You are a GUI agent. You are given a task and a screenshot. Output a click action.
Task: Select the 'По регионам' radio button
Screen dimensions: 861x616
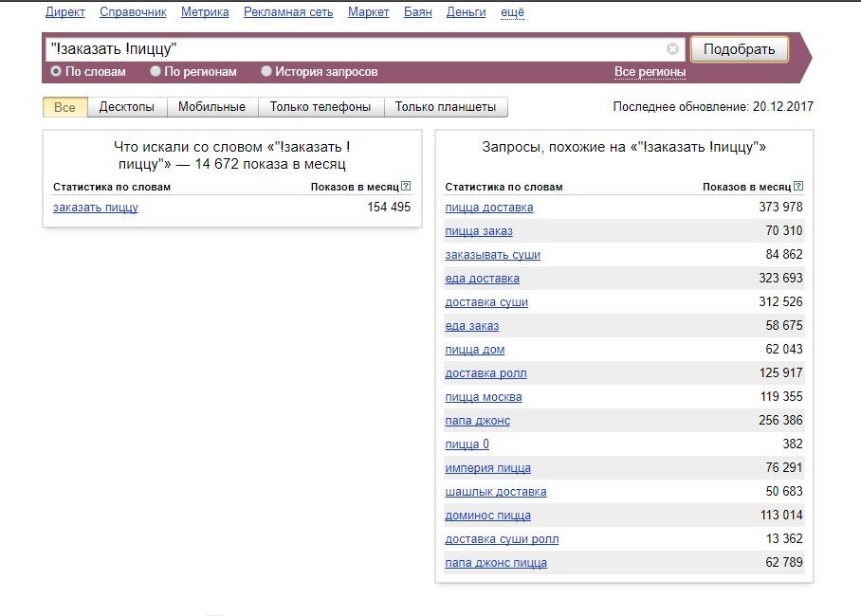point(155,71)
